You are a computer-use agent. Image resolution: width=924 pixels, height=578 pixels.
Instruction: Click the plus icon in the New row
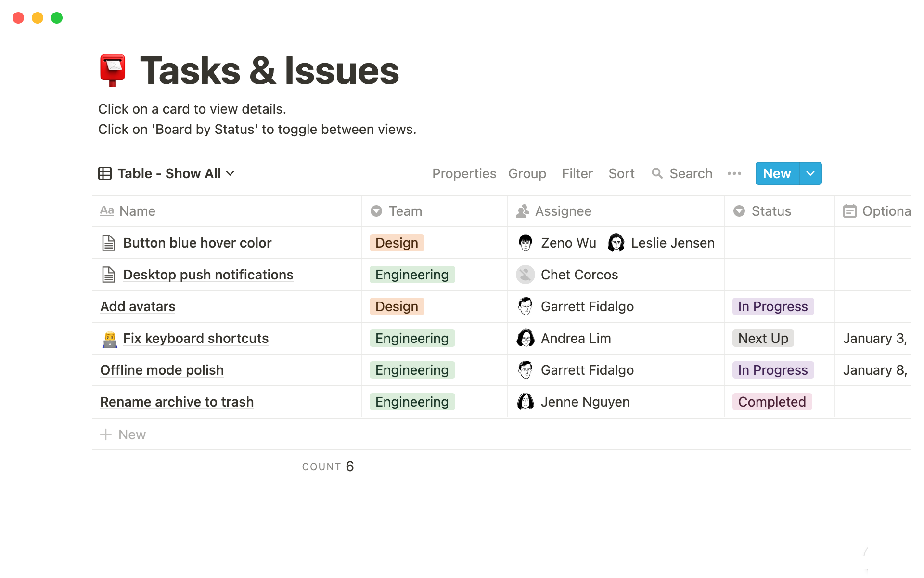click(x=106, y=434)
